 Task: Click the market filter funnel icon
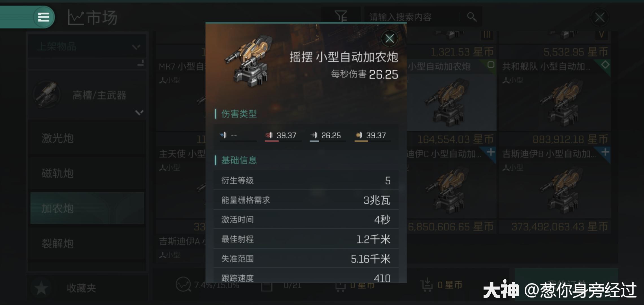pos(341,16)
